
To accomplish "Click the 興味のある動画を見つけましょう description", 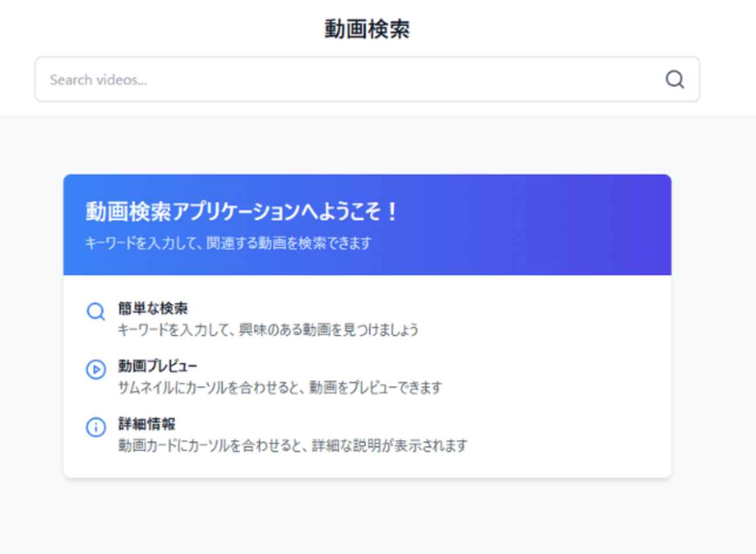I will click(x=329, y=330).
